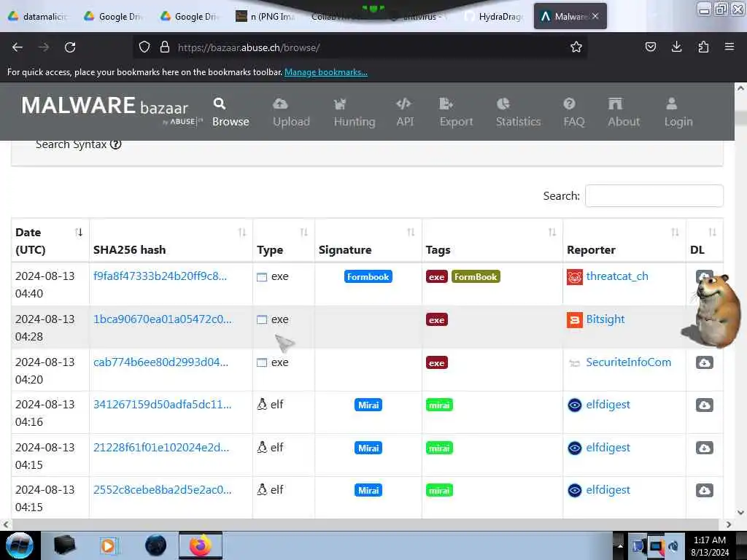
Task: Close the Malware Bazaar tab
Action: tap(595, 16)
